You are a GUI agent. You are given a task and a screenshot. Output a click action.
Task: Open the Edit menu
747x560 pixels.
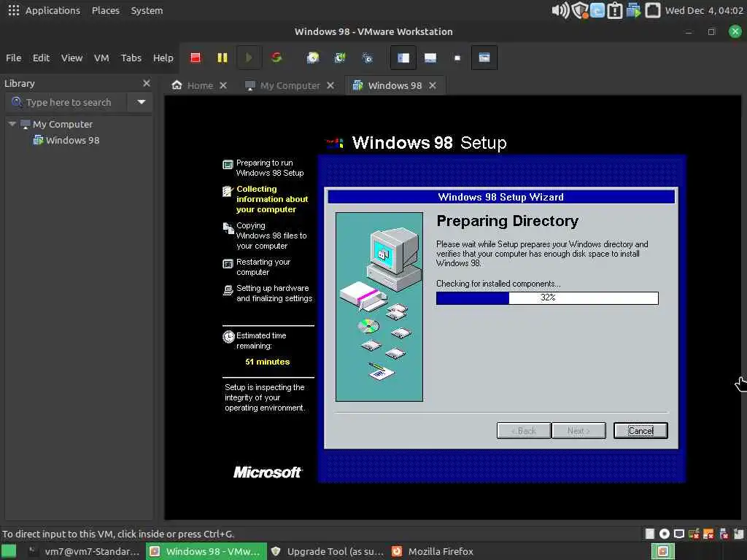[x=41, y=58]
